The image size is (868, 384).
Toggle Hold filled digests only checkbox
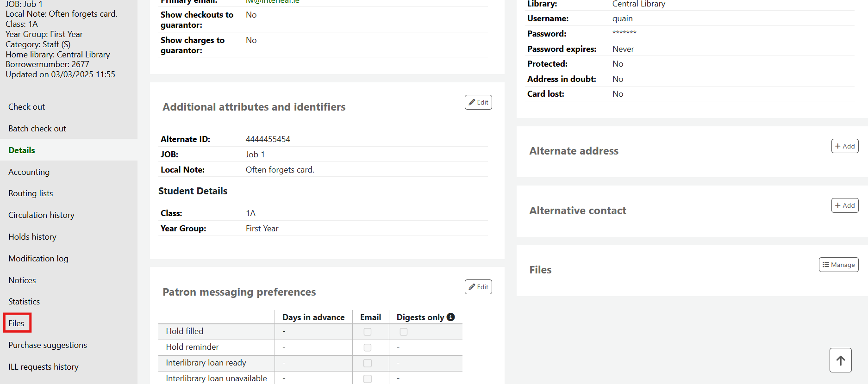(x=404, y=332)
